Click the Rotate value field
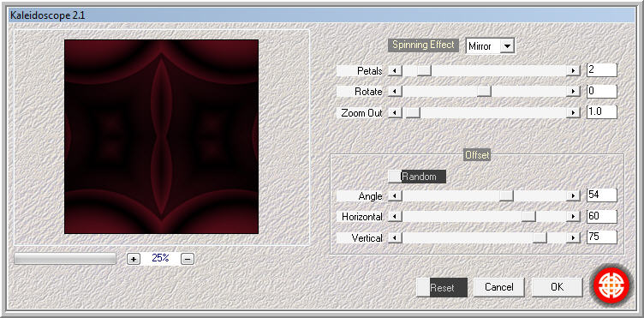This screenshot has width=644, height=318. click(x=602, y=91)
